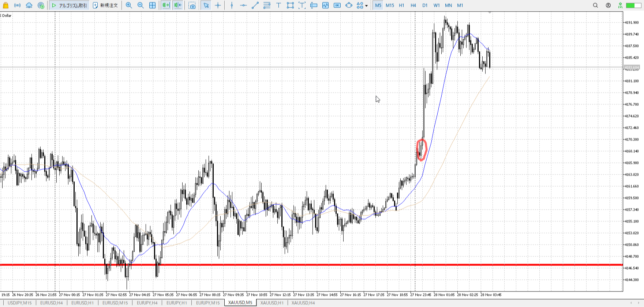The image size is (644, 307).
Task: Expand the objects shapes dropdown arrow
Action: tap(366, 6)
